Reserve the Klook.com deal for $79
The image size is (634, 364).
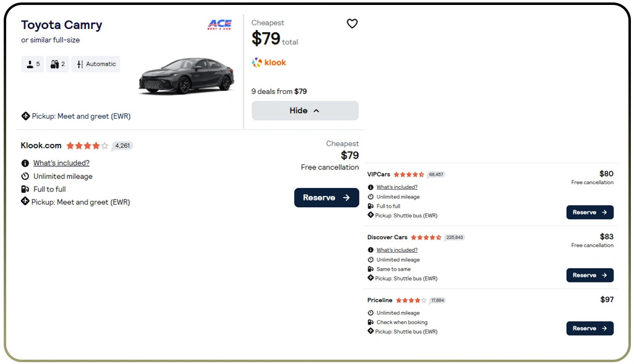pos(326,197)
